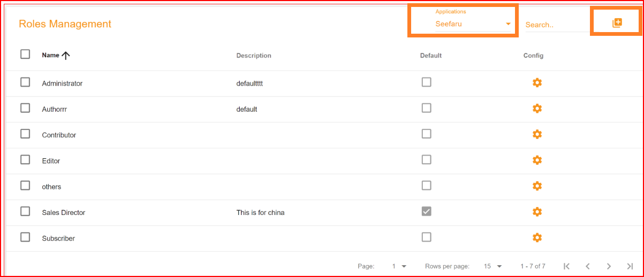Open the Page number dropdown

point(399,266)
